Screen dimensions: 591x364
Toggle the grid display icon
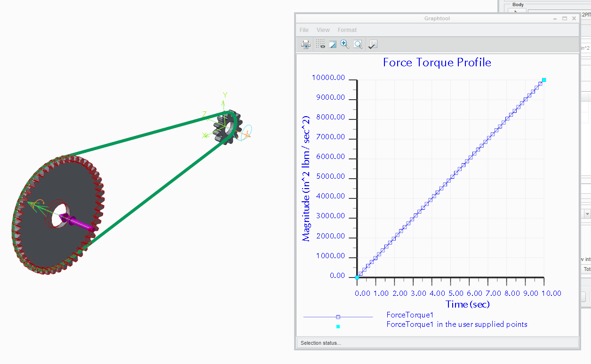tap(320, 44)
